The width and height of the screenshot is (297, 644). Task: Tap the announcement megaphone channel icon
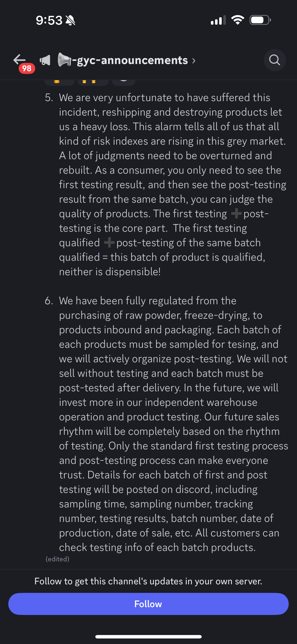point(45,60)
